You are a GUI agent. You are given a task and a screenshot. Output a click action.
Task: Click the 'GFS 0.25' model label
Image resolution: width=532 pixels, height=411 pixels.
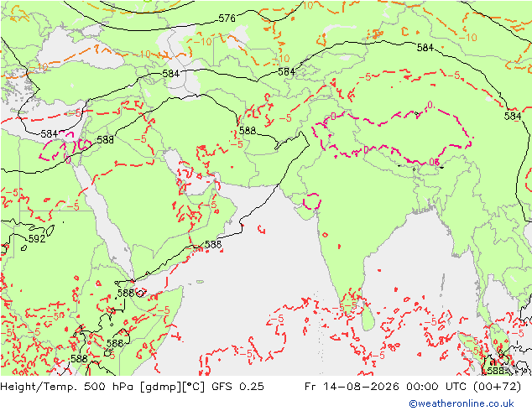click(237, 387)
